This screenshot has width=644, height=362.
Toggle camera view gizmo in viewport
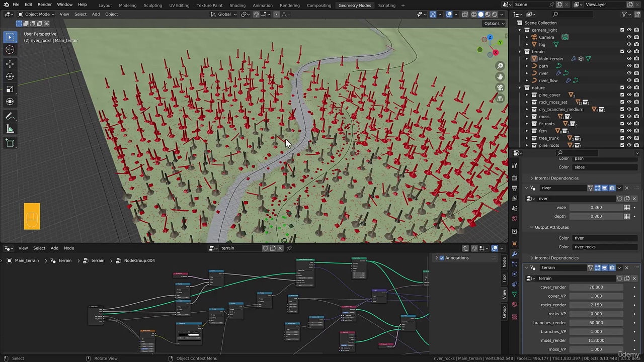coord(500,87)
